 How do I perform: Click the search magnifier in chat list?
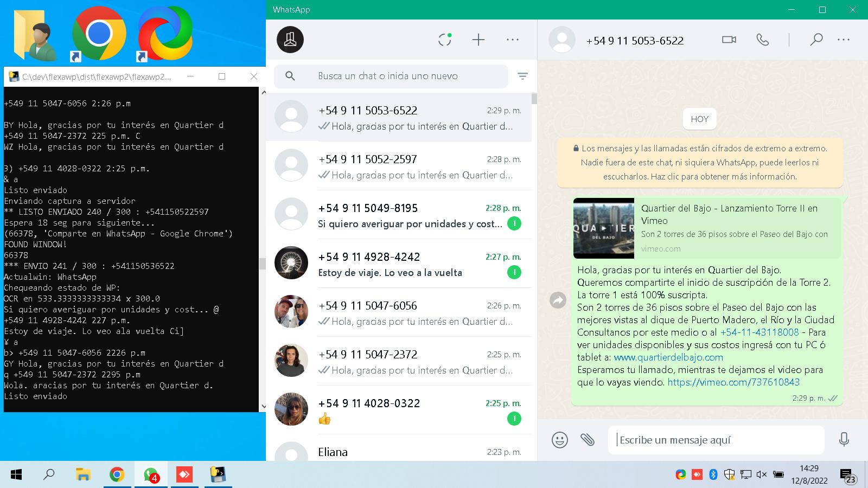point(290,76)
